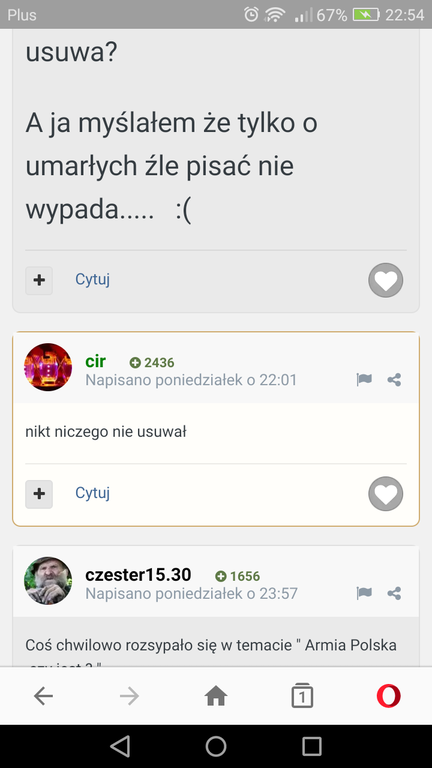The image size is (432, 768).
Task: View cir's avatar image
Action: [48, 367]
